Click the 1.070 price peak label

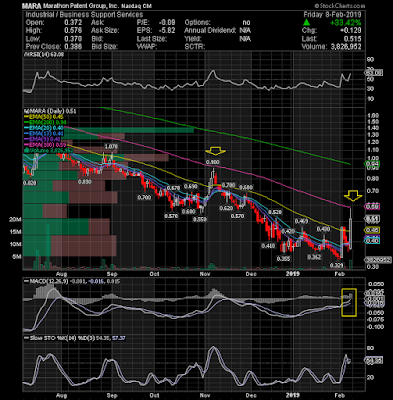pyautogui.click(x=111, y=147)
